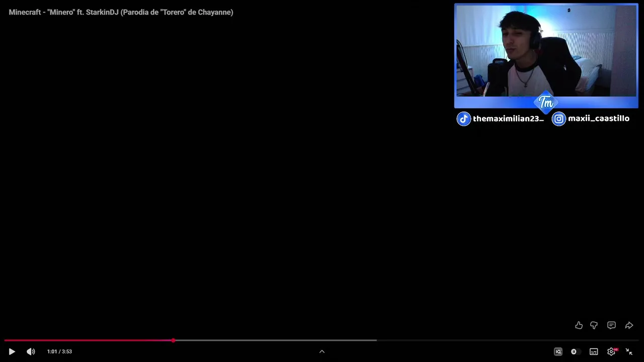This screenshot has height=362, width=644.
Task: Open the comments panel icon
Action: click(611, 325)
